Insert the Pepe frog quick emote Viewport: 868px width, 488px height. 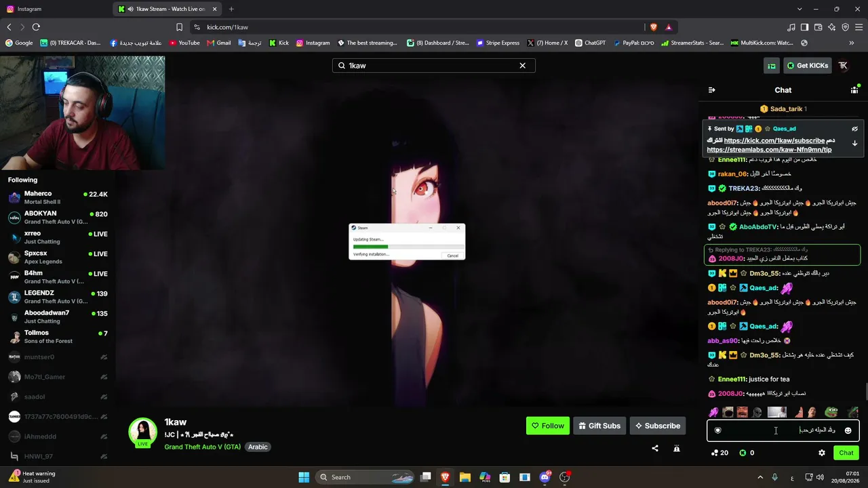point(831,412)
